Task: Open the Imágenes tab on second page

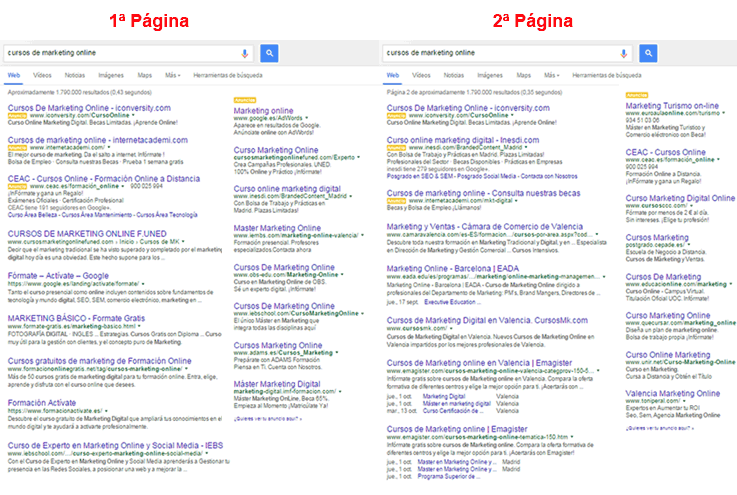Action: 490,75
